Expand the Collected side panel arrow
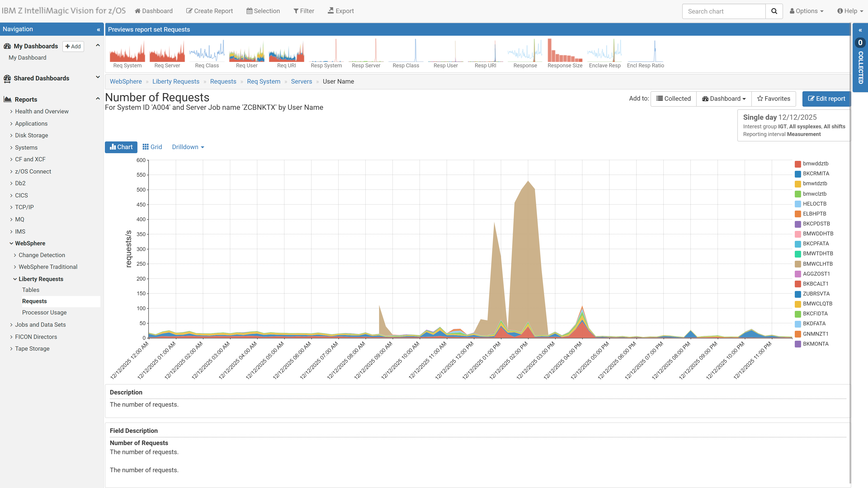The height and width of the screenshot is (488, 868). tap(860, 30)
